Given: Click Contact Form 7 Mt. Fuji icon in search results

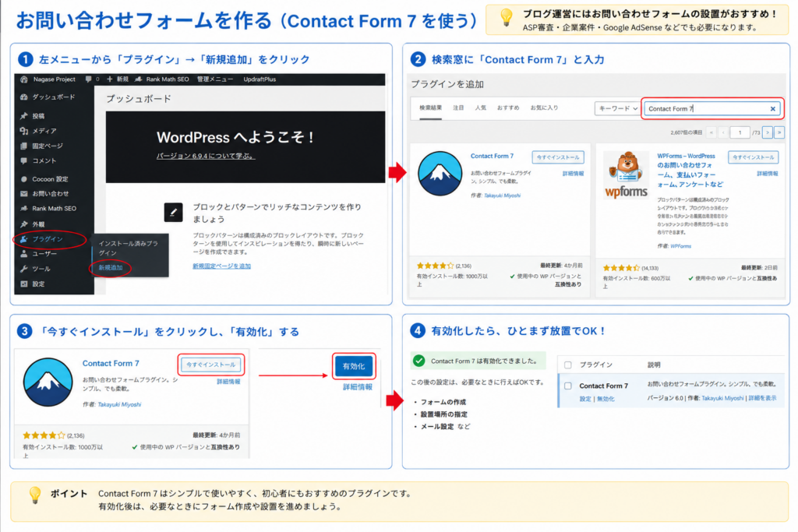Looking at the screenshot, I should [440, 174].
